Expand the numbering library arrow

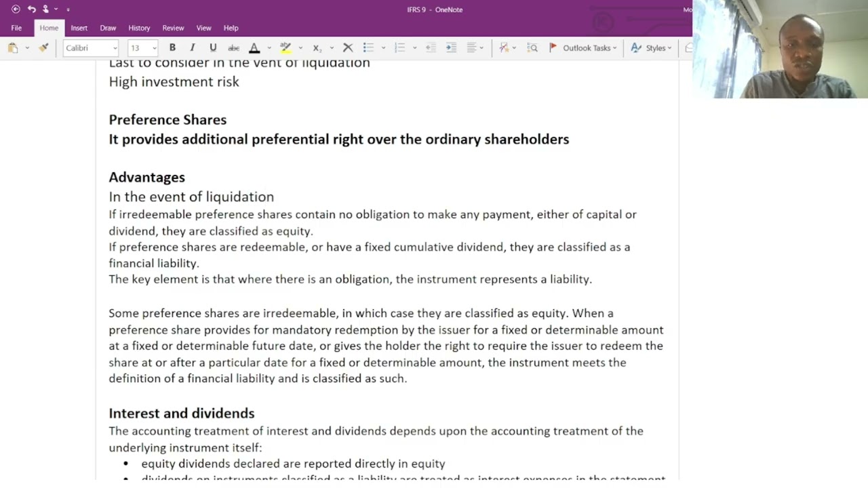point(414,48)
